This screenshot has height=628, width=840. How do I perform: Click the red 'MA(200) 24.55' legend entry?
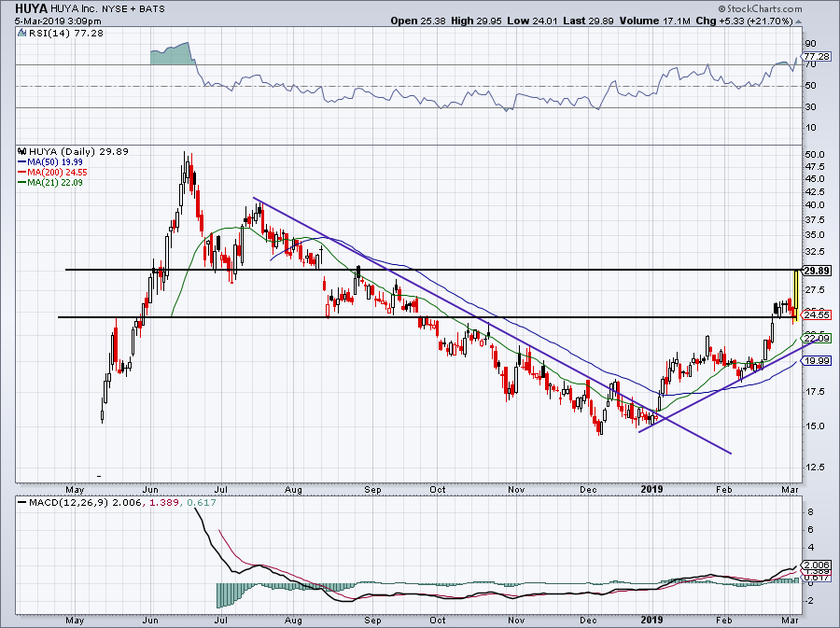52,173
